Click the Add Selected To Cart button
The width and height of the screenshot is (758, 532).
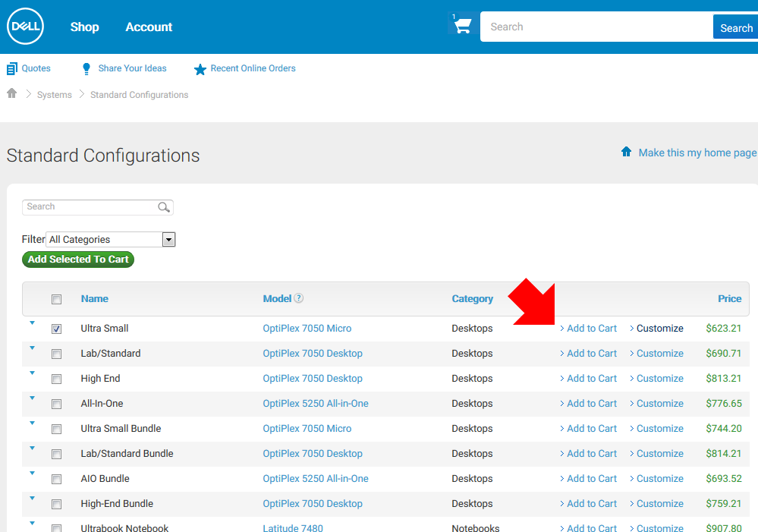(78, 260)
